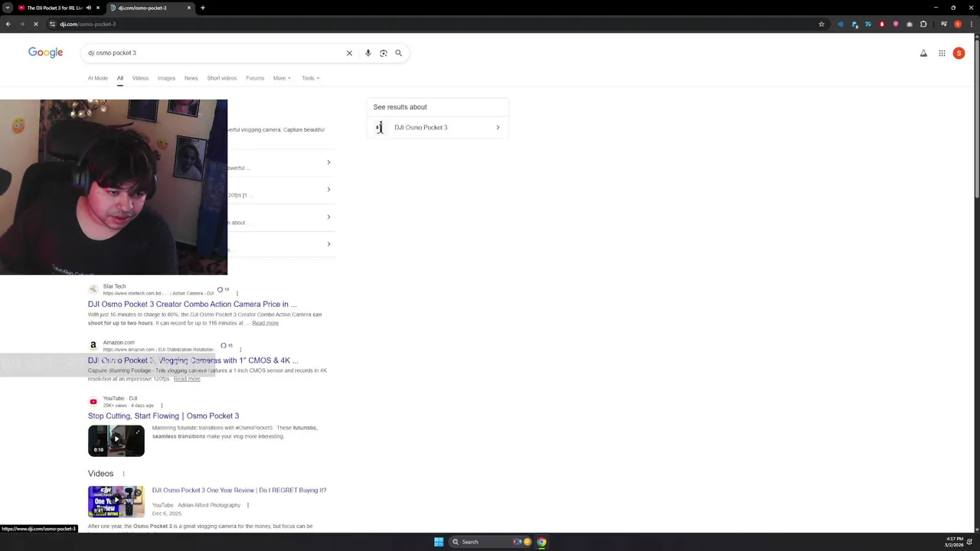Expand the first sitelink chevron row
This screenshot has width=980, height=551.
(328, 162)
